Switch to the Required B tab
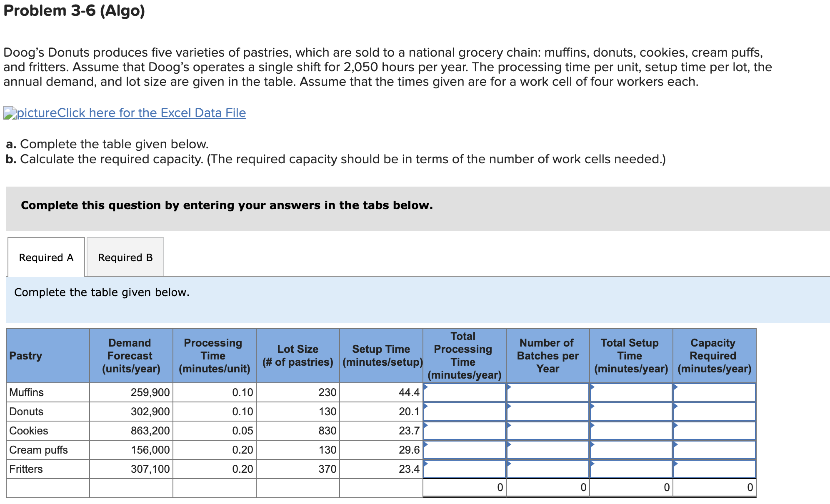830x504 pixels. coord(125,257)
